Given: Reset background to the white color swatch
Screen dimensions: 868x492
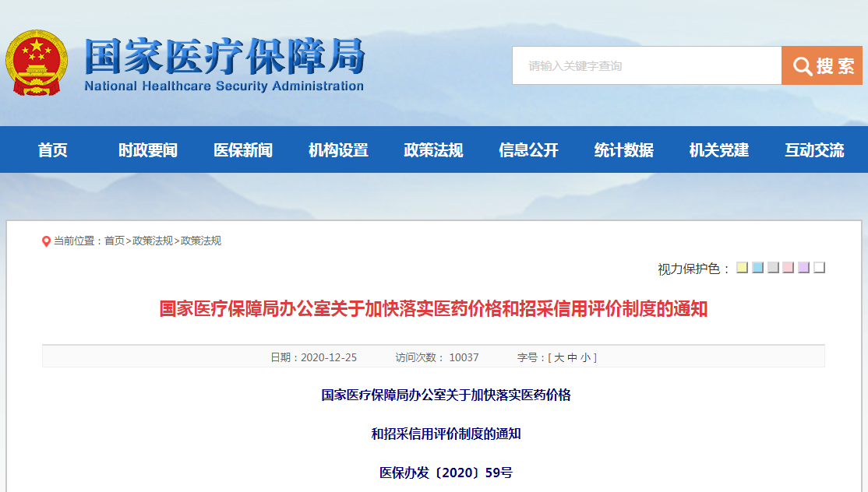Looking at the screenshot, I should pyautogui.click(x=819, y=268).
